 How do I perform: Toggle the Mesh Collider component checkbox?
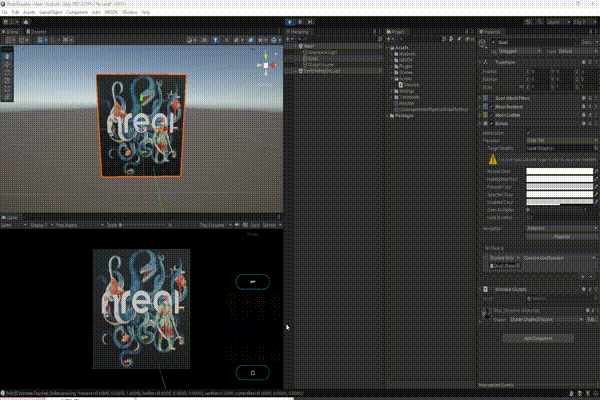[494, 117]
